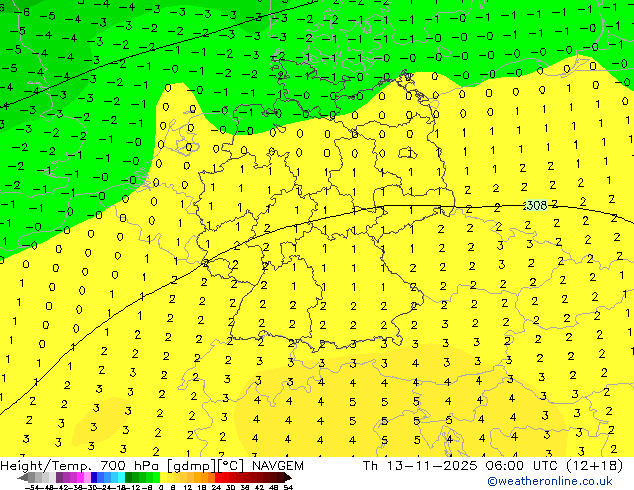634x490 pixels.
Task: Click the '[°C]' unit label
Action: click(x=232, y=466)
